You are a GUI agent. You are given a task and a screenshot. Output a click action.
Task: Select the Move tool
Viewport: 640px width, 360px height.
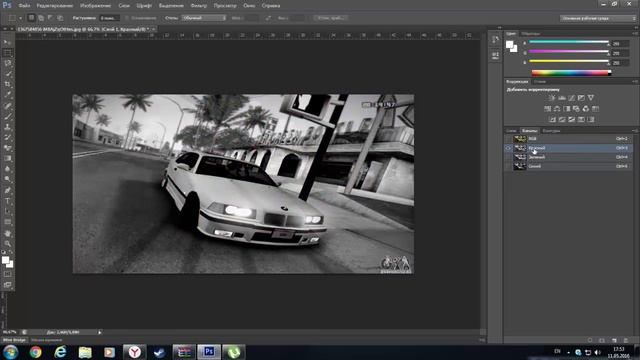click(8, 42)
